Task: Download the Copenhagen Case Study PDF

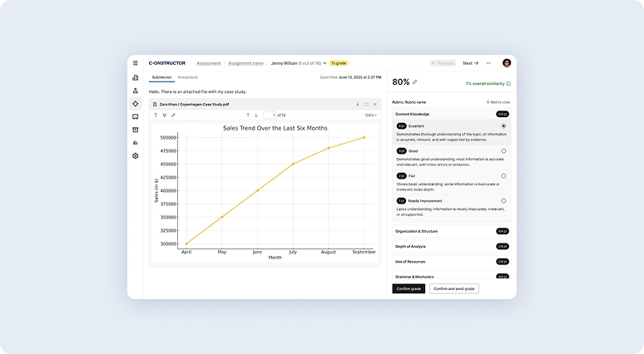Action: pyautogui.click(x=358, y=105)
